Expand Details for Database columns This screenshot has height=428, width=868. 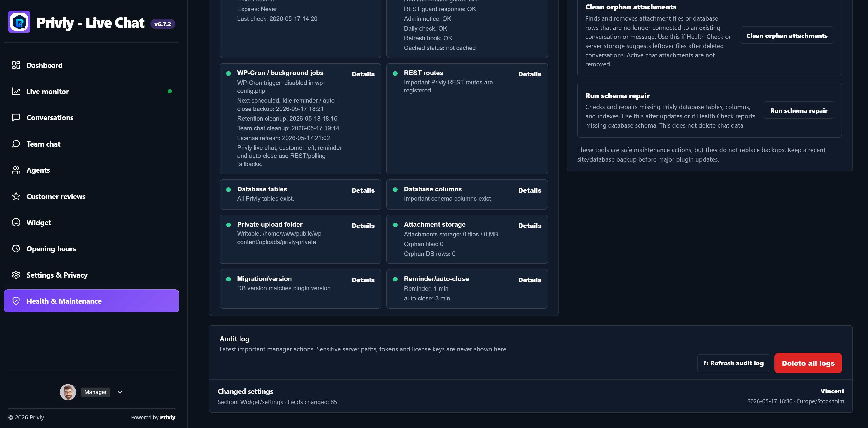[530, 190]
